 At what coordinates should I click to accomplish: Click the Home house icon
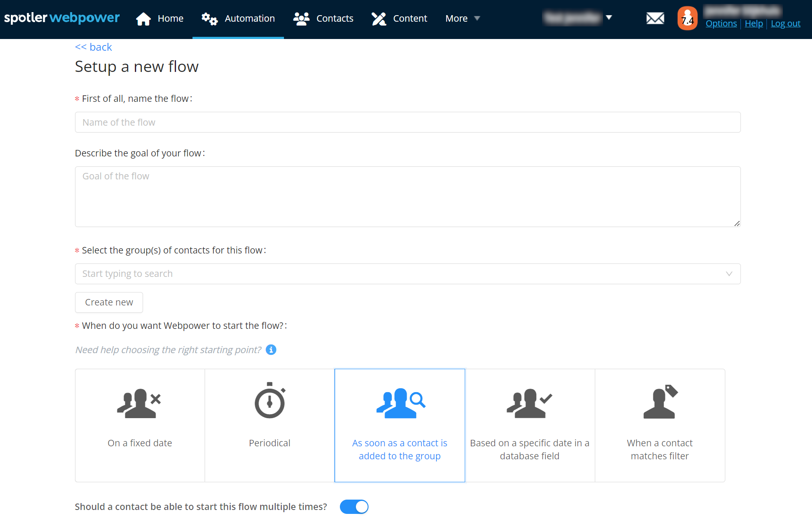(143, 19)
